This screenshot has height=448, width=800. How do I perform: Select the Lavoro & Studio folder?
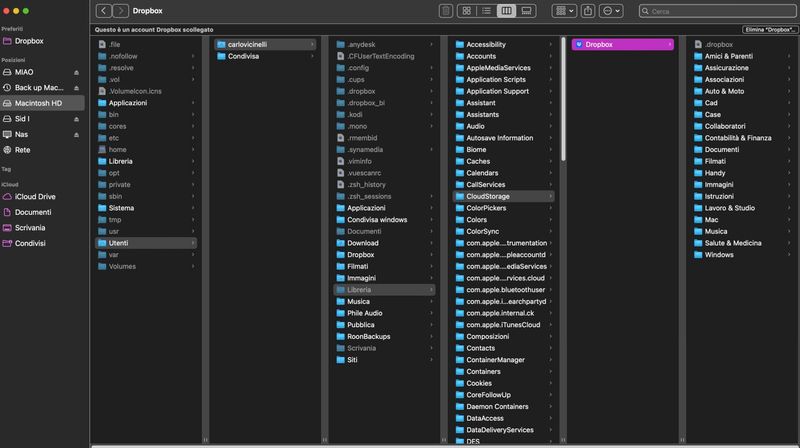tap(730, 208)
